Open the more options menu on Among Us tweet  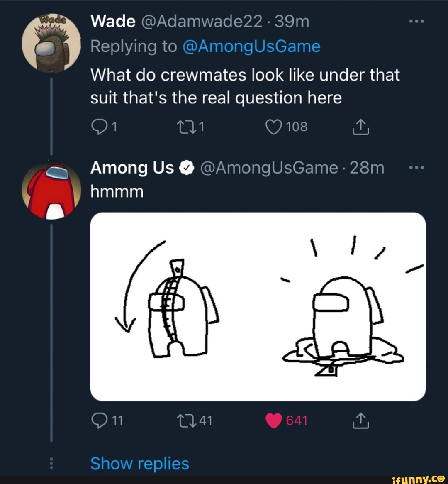[416, 167]
